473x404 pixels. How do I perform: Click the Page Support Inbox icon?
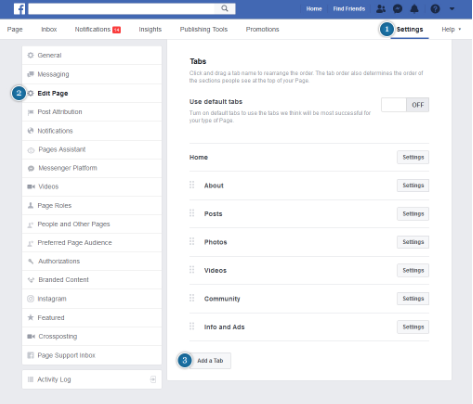31,355
